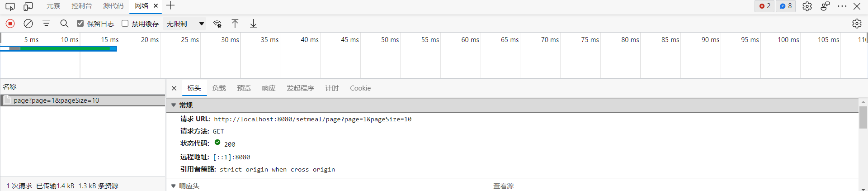
Task: Collapse the 常规 section
Action: [x=174, y=105]
